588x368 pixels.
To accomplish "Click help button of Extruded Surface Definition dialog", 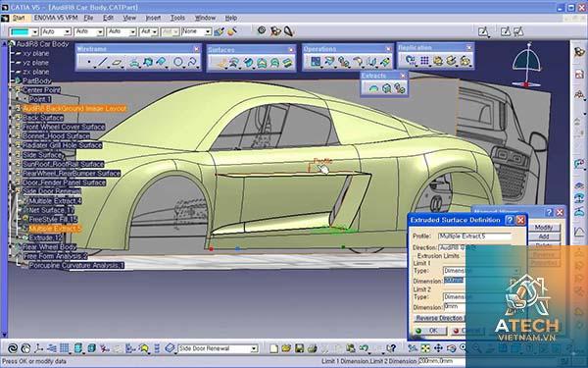I will 510,220.
